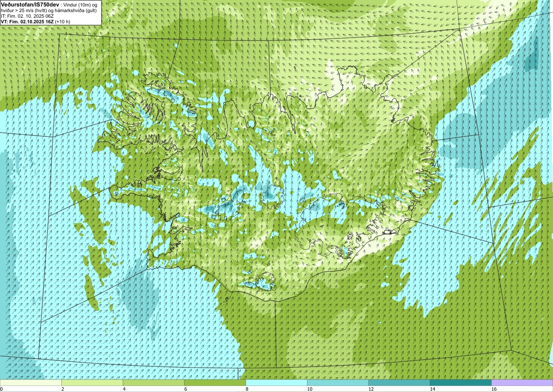Image resolution: width=553 pixels, height=392 pixels.
Task: Click the pale cream 0–2 m/s legend swatch
Action: 31,383
